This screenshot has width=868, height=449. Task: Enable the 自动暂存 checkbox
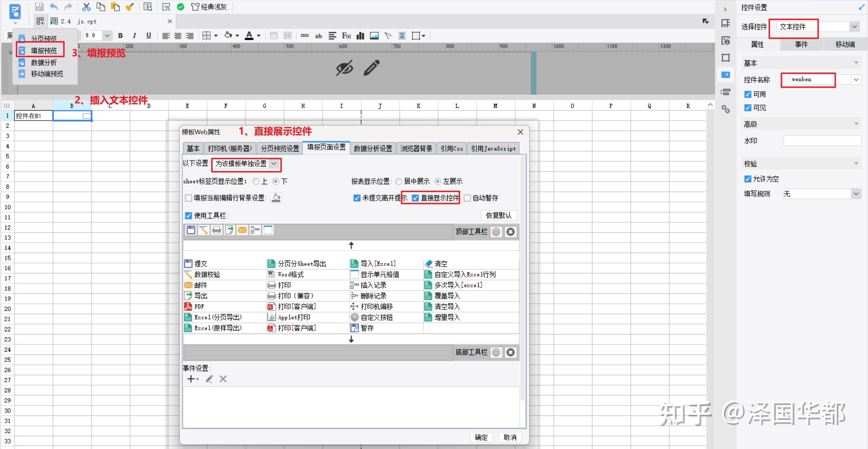468,198
